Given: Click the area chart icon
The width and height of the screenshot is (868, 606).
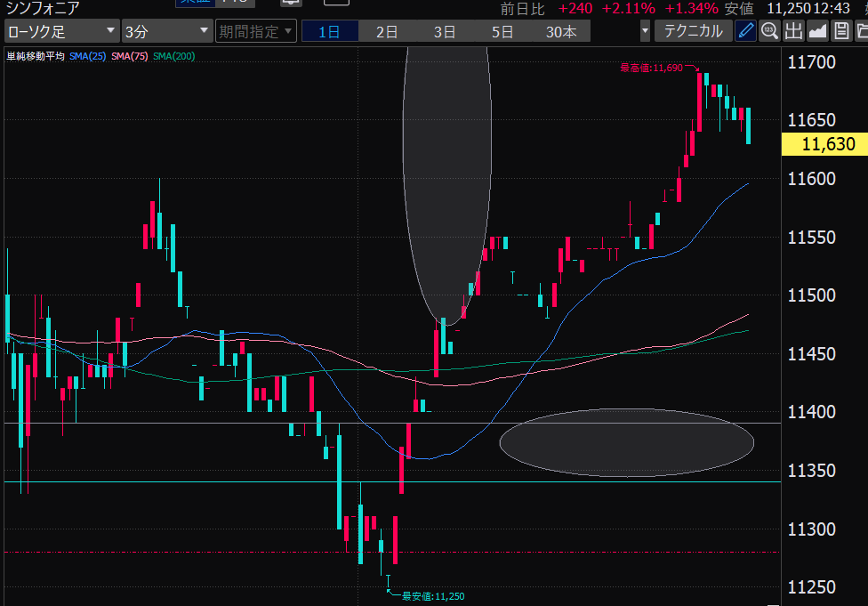Looking at the screenshot, I should 817,31.
